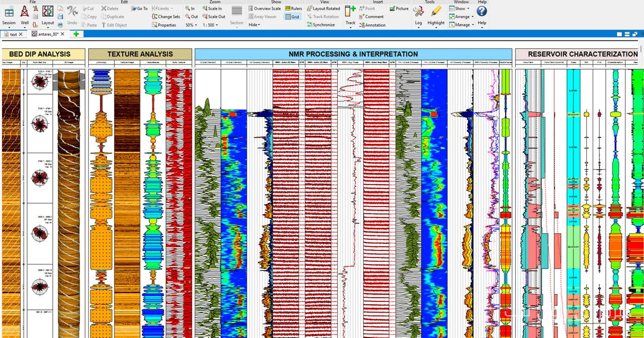Select the TEXTURE ANALYSIS header
644x338 pixels.
pos(140,54)
